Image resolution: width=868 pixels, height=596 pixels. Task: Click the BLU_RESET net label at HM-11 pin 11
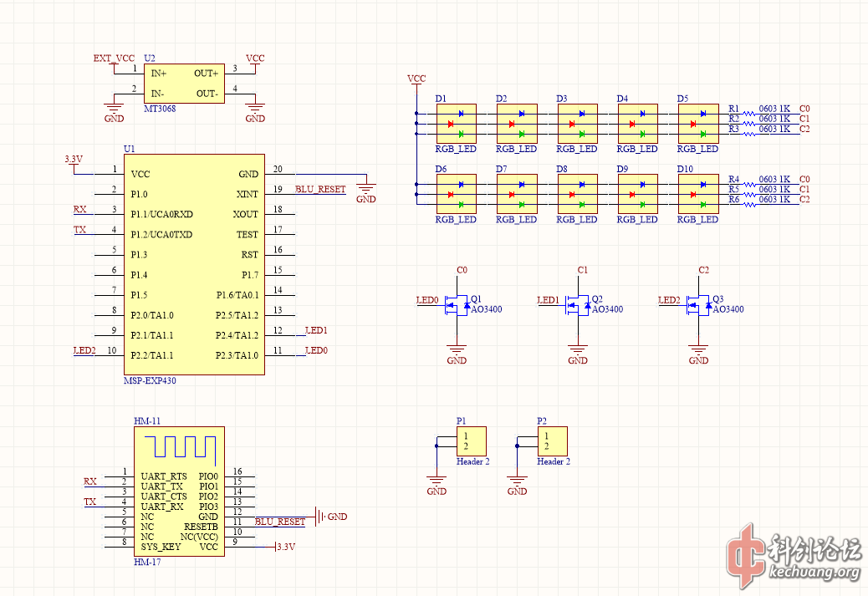tap(279, 522)
